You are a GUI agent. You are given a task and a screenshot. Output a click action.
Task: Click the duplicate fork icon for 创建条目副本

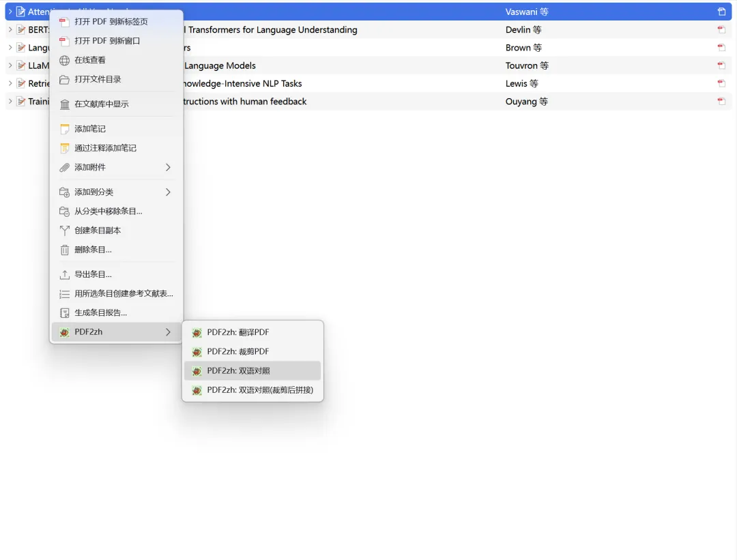tap(64, 231)
